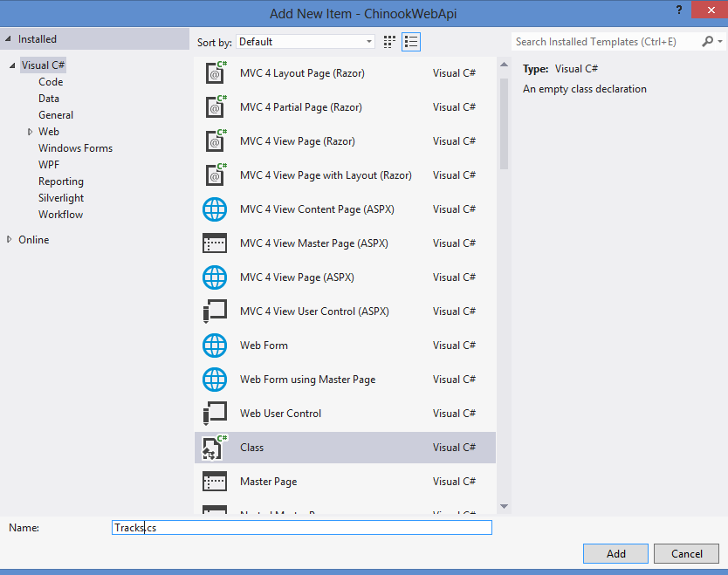Select the WPF category
This screenshot has width=728, height=575.
[49, 165]
